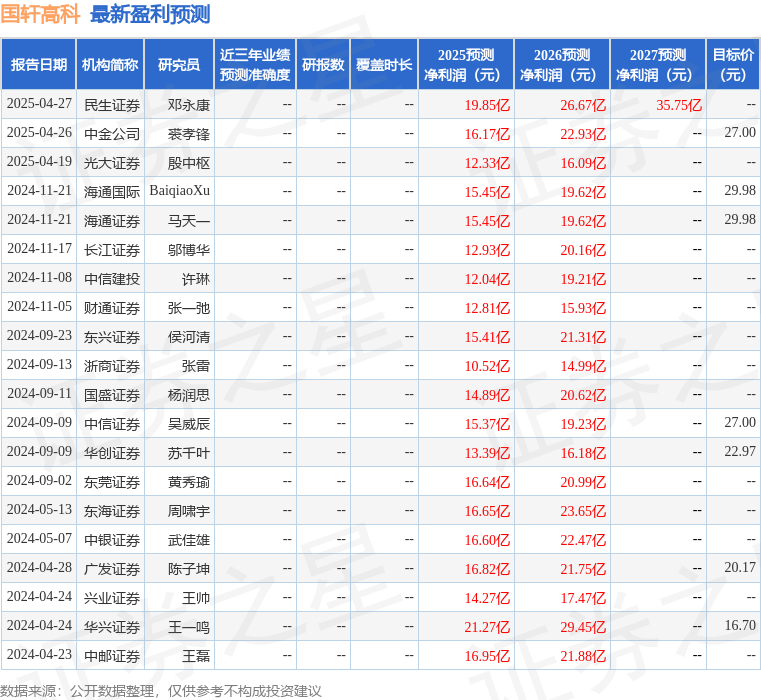Click researcher name 侯河清
This screenshot has height=700, width=761.
pyautogui.click(x=189, y=337)
